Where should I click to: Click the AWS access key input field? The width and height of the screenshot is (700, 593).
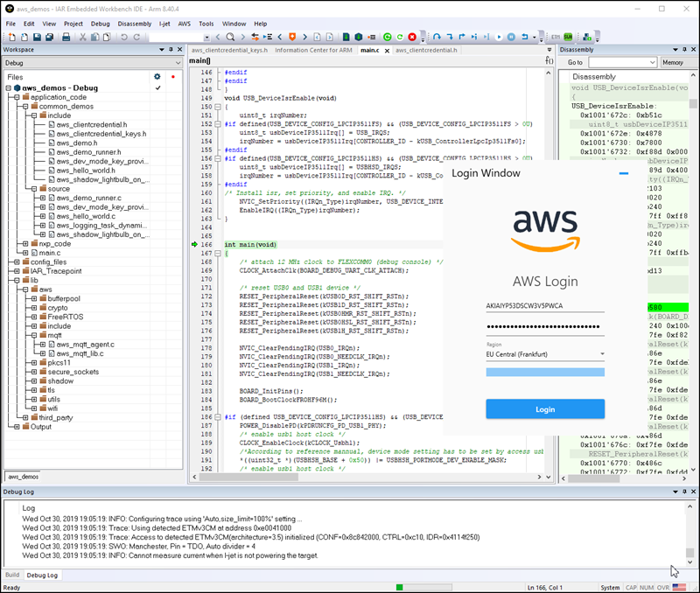(x=544, y=307)
